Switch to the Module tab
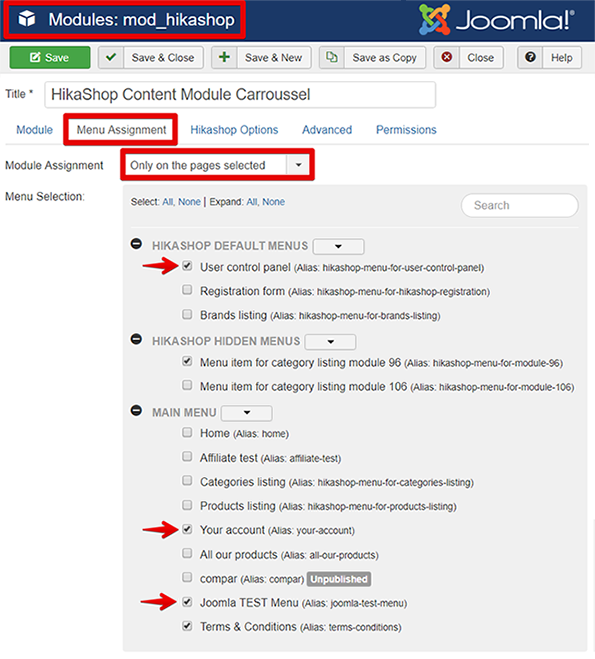Screen dimensions: 595x659 34,130
